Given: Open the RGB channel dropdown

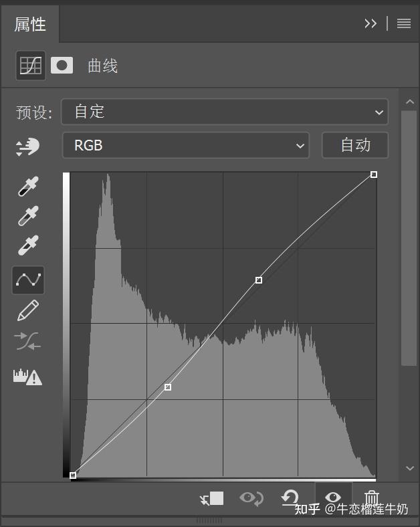Looking at the screenshot, I should (x=185, y=145).
